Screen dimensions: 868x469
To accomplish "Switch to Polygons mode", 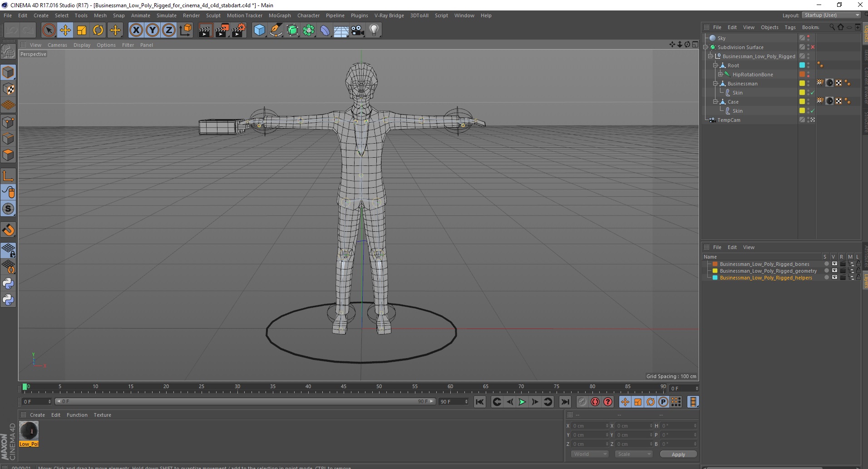I will click(x=8, y=155).
